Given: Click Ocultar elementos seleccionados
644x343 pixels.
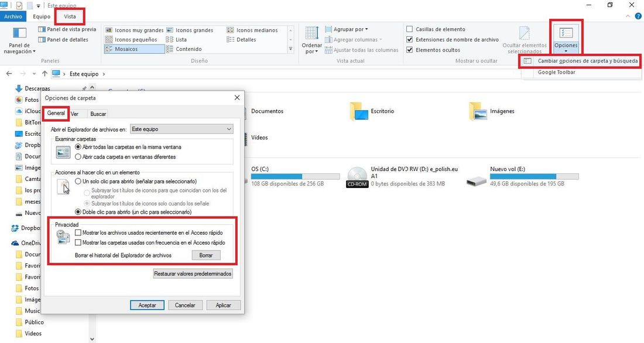Looking at the screenshot, I should click(525, 40).
